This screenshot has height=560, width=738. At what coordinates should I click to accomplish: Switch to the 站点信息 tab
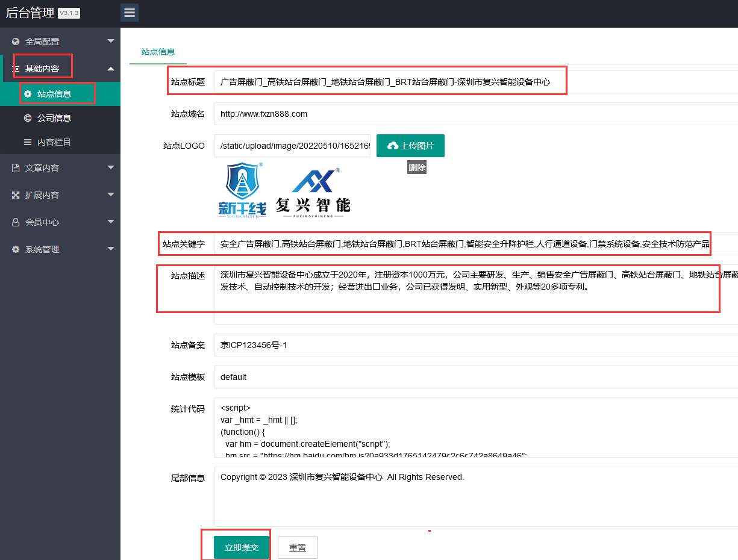pyautogui.click(x=158, y=52)
